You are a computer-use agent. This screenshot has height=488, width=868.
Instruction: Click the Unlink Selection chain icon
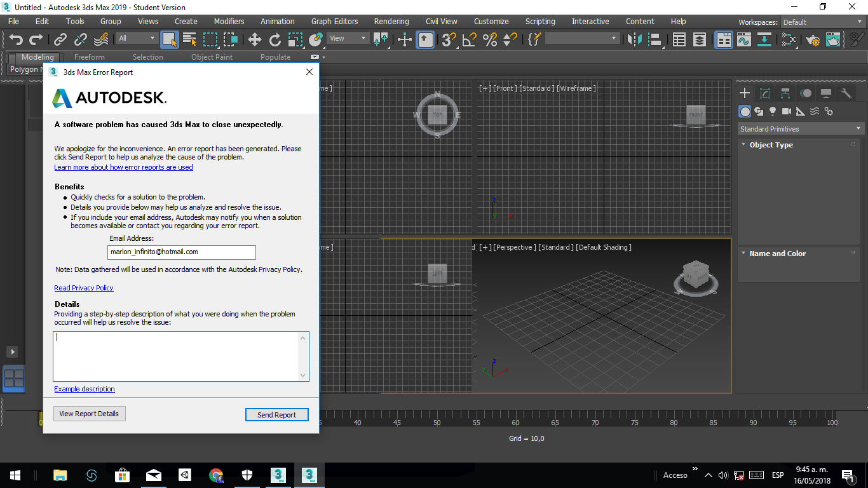pyautogui.click(x=81, y=40)
